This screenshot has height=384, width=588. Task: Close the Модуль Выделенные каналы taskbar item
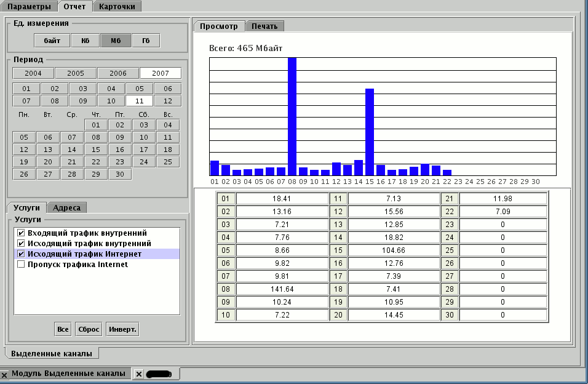tap(4, 374)
